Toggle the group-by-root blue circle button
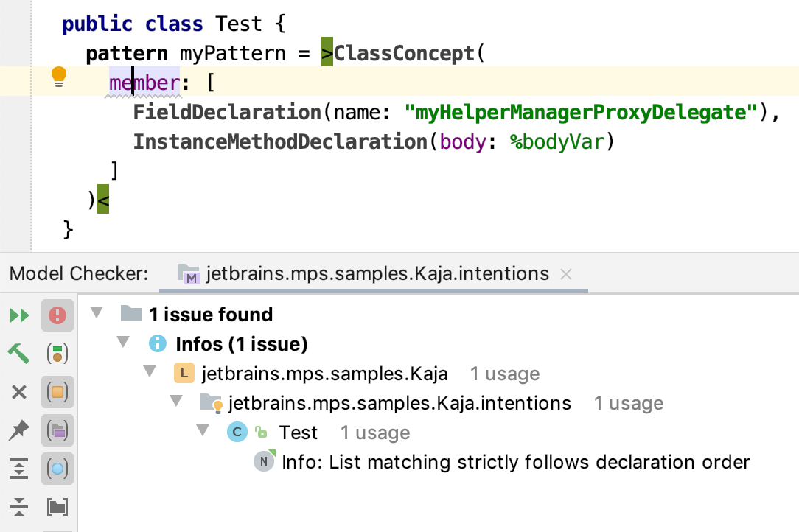799x532 pixels. click(57, 469)
